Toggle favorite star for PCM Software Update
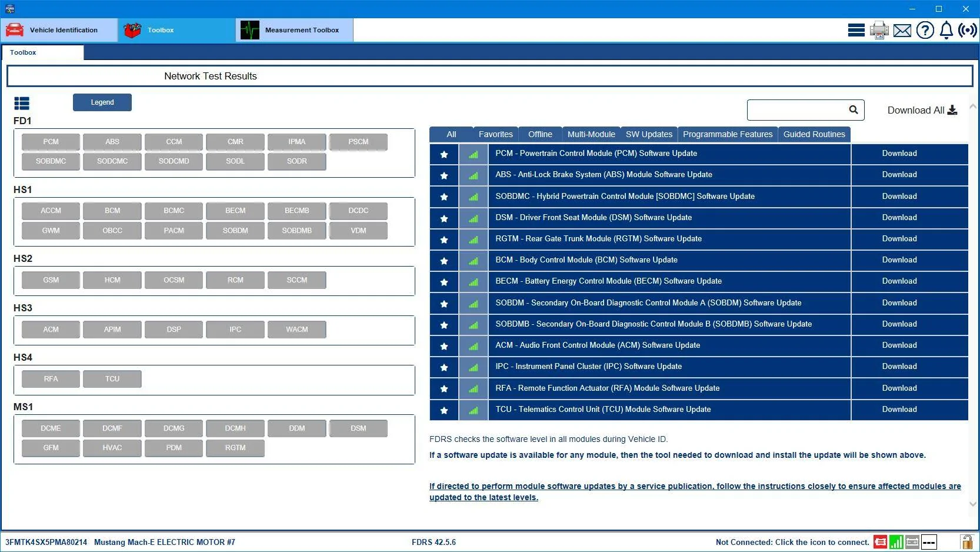The width and height of the screenshot is (980, 552). click(x=444, y=154)
